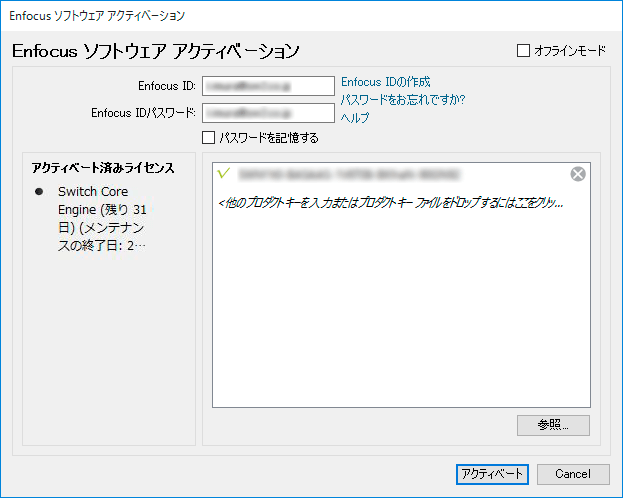The image size is (623, 498).
Task: Click the product key entry placeholder text
Action: coord(391,203)
